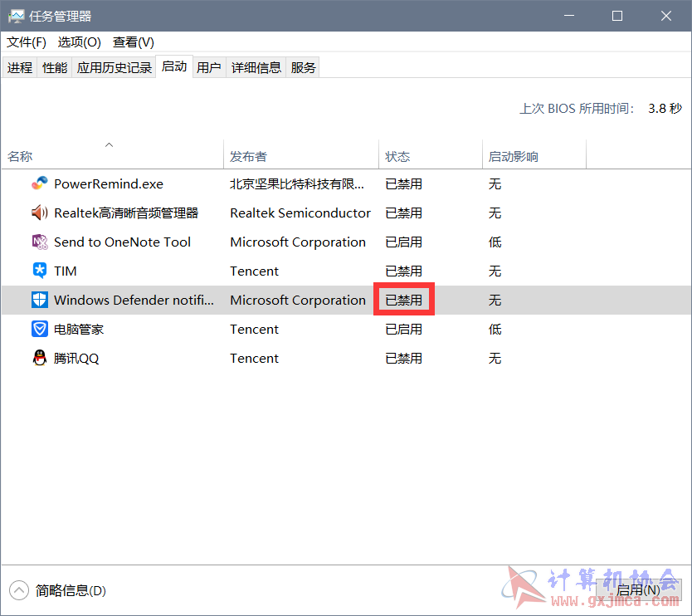692x616 pixels.
Task: Click the 腾讯QQ penguin icon
Action: tap(39, 358)
